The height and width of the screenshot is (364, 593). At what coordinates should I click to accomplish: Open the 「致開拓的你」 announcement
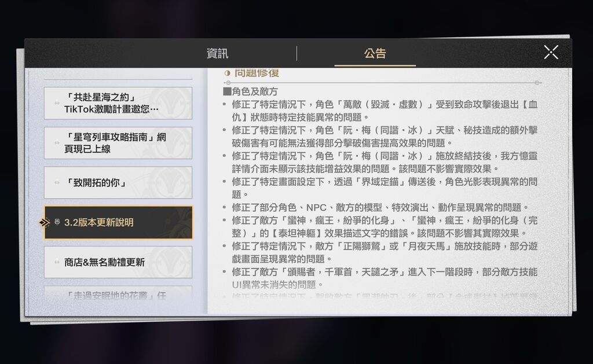pos(118,182)
